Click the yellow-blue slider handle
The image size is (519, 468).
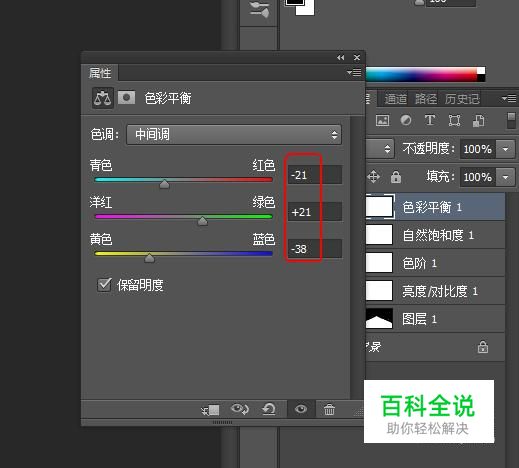tap(149, 257)
